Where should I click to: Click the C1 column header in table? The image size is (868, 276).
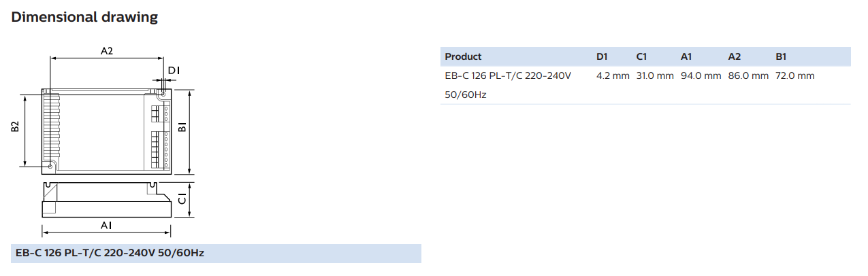641,56
